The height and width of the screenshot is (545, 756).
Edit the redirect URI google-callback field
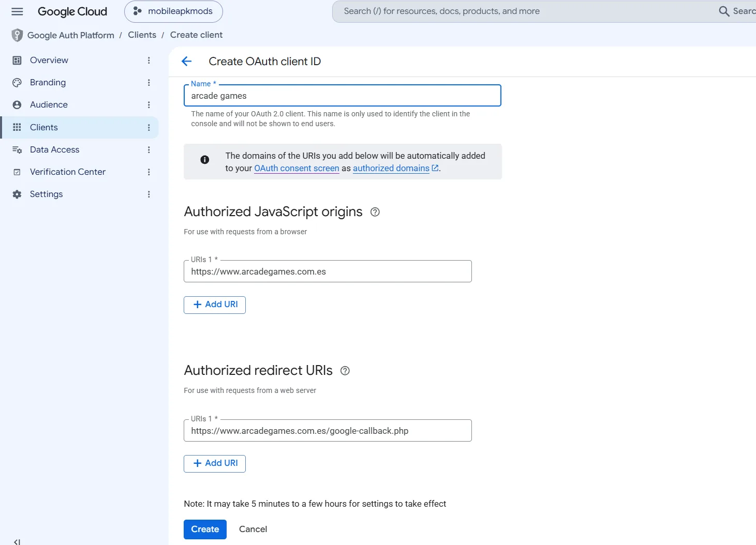pyautogui.click(x=328, y=431)
